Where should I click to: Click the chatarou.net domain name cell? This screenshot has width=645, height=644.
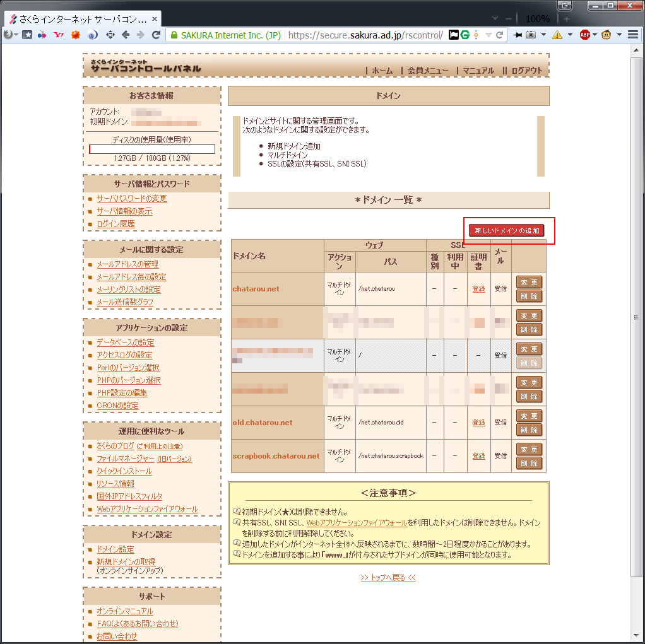[278, 289]
